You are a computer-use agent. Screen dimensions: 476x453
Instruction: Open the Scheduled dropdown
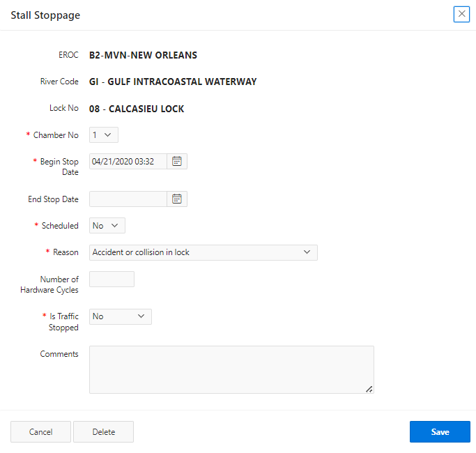(107, 226)
